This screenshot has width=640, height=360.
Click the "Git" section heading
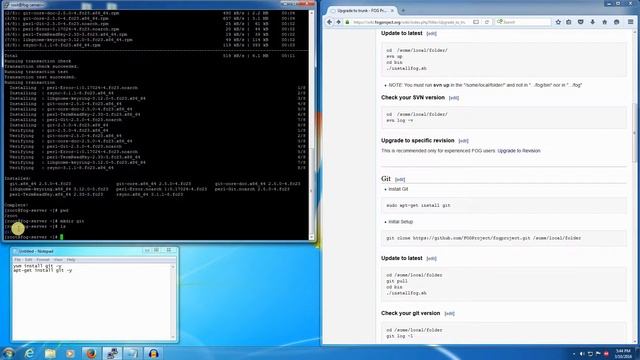pos(386,179)
